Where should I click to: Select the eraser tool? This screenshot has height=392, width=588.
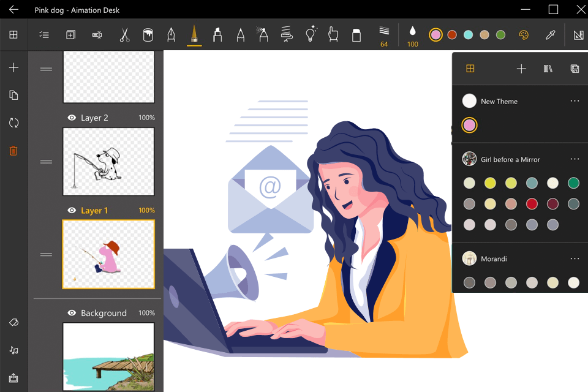click(356, 35)
